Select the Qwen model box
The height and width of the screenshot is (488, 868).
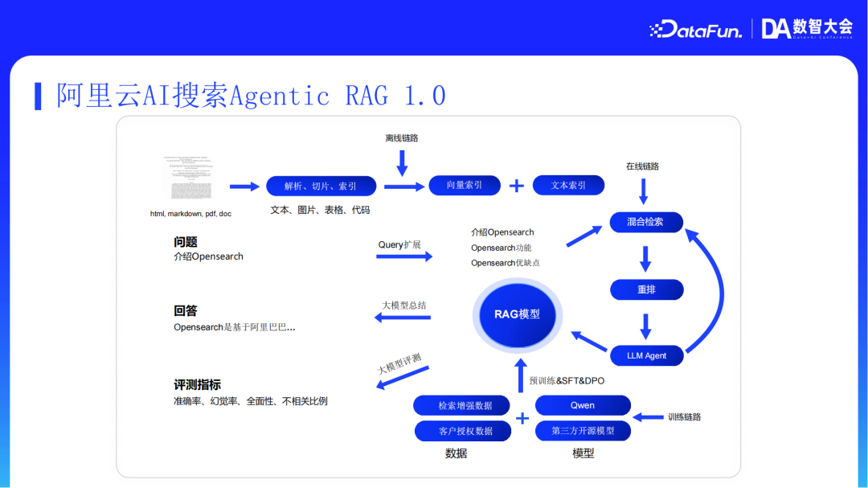click(583, 405)
